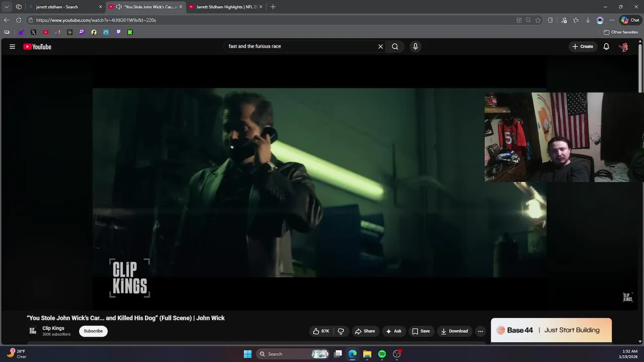
Task: Open the YouTube account avatar menu
Action: 624,47
